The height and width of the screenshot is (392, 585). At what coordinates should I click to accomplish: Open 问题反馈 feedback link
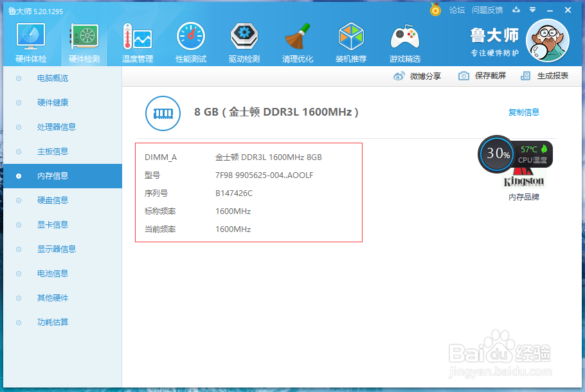click(487, 10)
